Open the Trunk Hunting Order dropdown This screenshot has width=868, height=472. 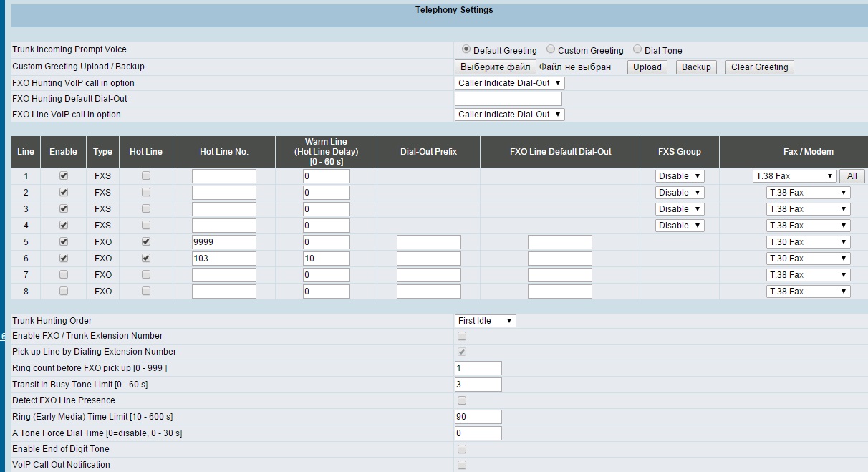pyautogui.click(x=485, y=321)
